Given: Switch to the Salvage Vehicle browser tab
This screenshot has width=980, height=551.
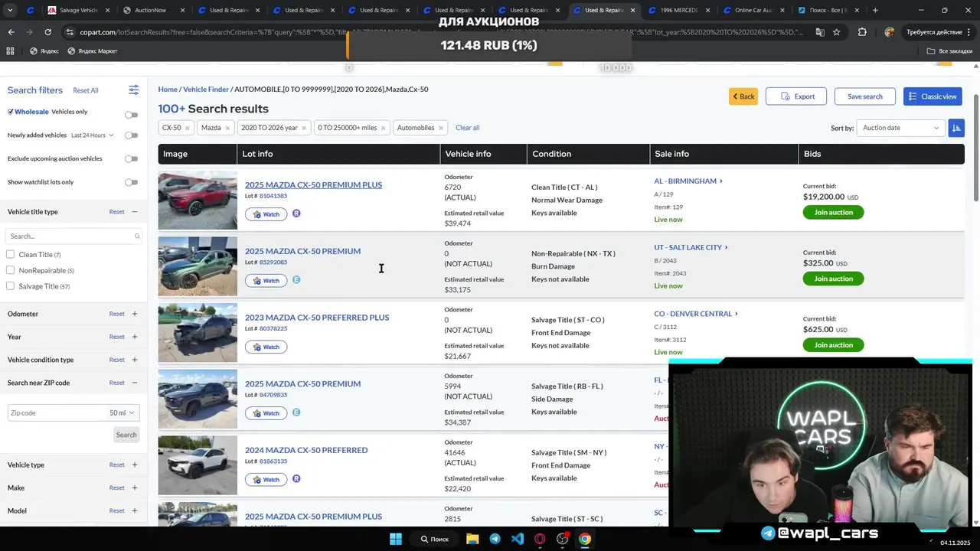Looking at the screenshot, I should pyautogui.click(x=73, y=10).
